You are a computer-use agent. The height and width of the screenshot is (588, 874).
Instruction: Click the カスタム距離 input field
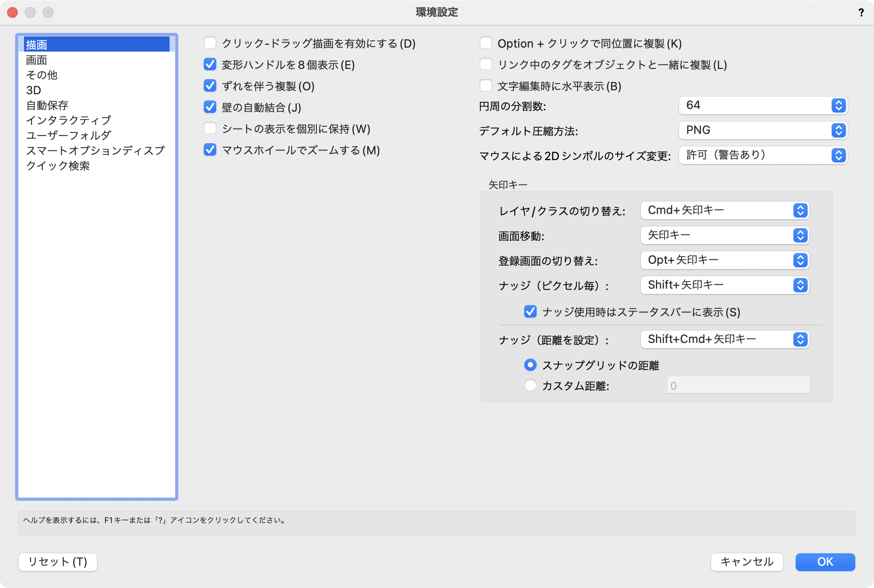(x=738, y=386)
